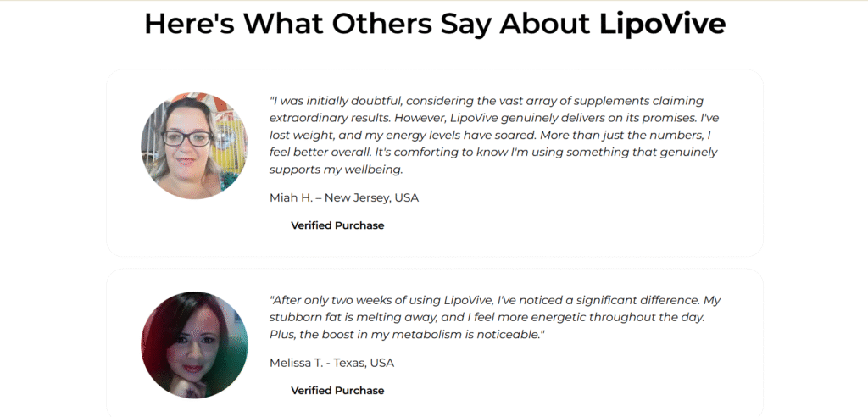868x417 pixels.
Task: Click the line starting "extraordinary results. However"
Action: pyautogui.click(x=494, y=118)
